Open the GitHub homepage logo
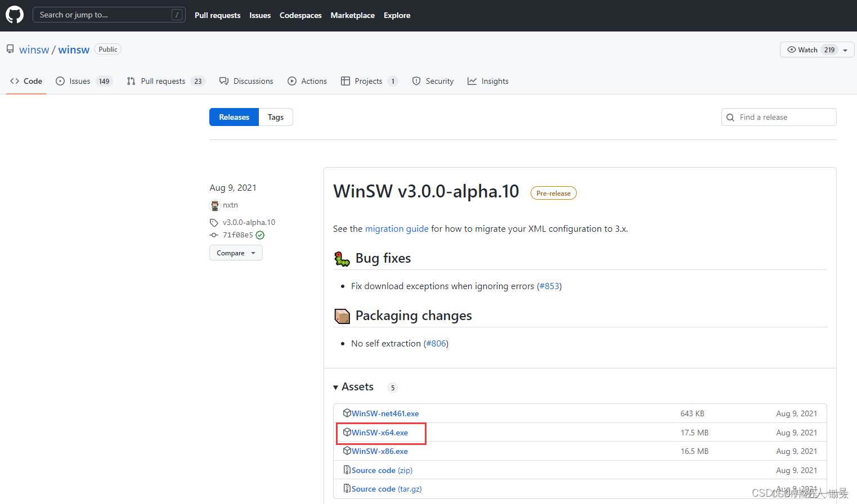This screenshot has width=857, height=504. click(15, 15)
